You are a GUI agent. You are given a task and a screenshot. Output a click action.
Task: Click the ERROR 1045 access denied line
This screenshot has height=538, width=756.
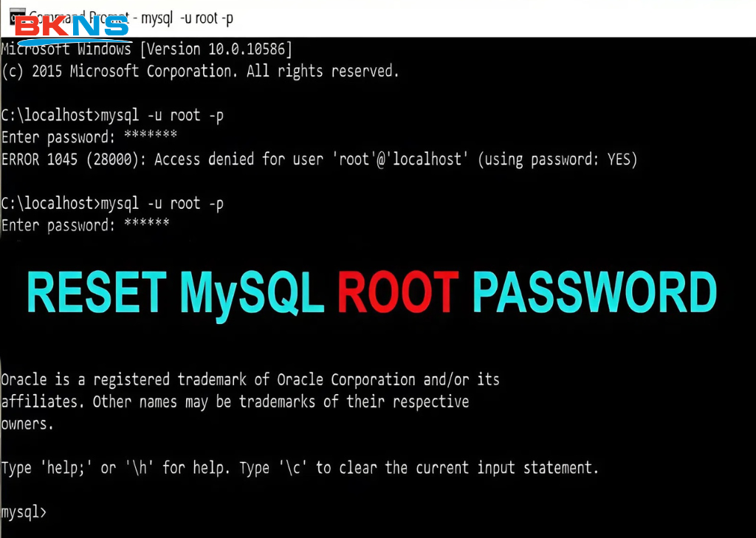click(319, 159)
